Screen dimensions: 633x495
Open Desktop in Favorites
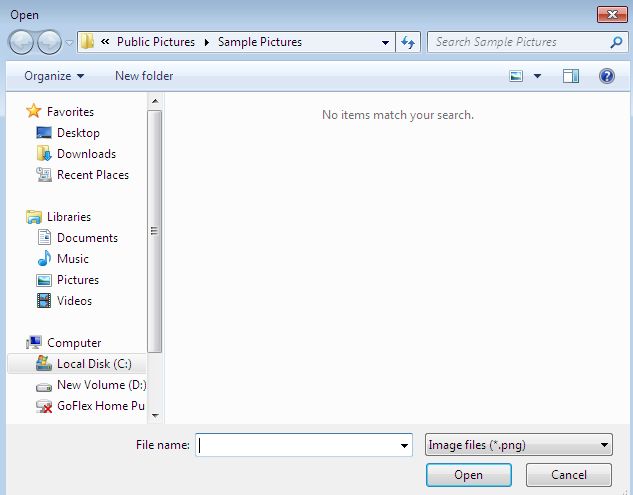(78, 133)
